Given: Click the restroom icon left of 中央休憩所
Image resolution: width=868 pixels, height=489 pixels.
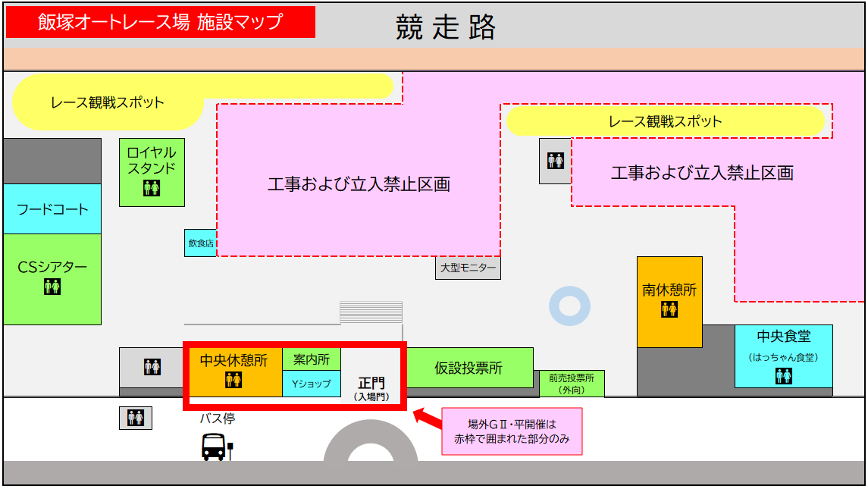Looking at the screenshot, I should click(x=152, y=367).
